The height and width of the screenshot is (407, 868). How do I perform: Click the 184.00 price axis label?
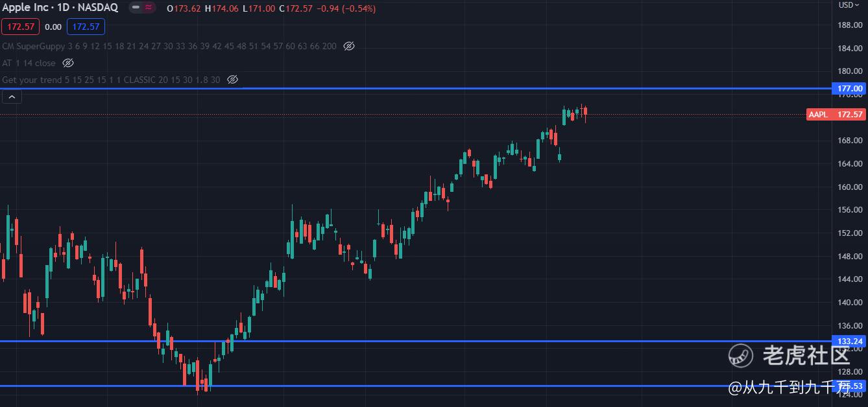849,48
